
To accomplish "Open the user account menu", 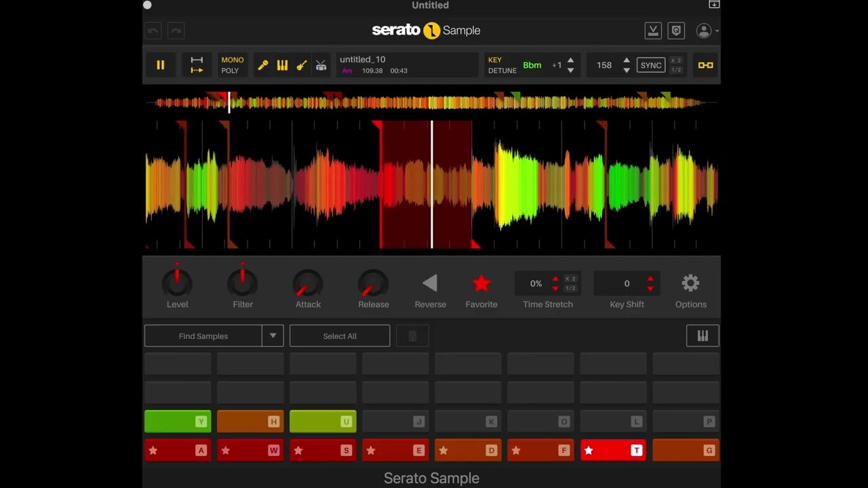I will [706, 30].
